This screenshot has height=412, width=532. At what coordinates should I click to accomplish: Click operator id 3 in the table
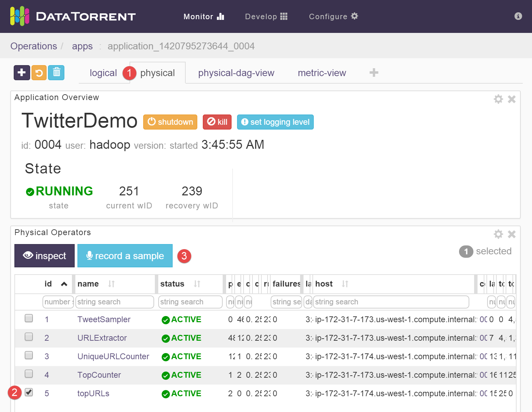47,356
